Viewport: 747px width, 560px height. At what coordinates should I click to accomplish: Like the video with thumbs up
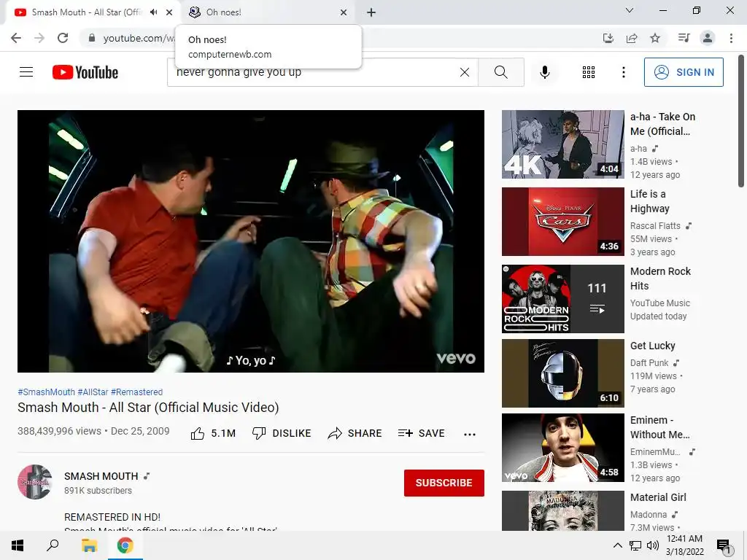tap(213, 433)
